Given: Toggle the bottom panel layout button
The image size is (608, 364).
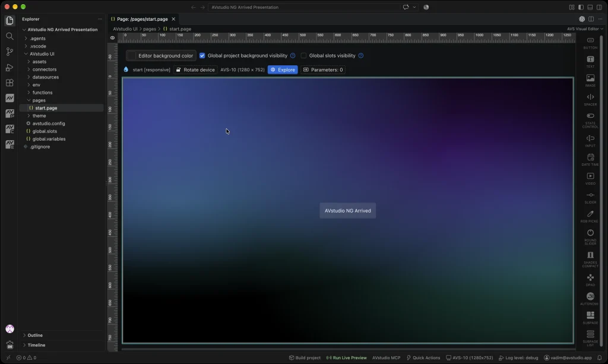Looking at the screenshot, I should [x=590, y=7].
